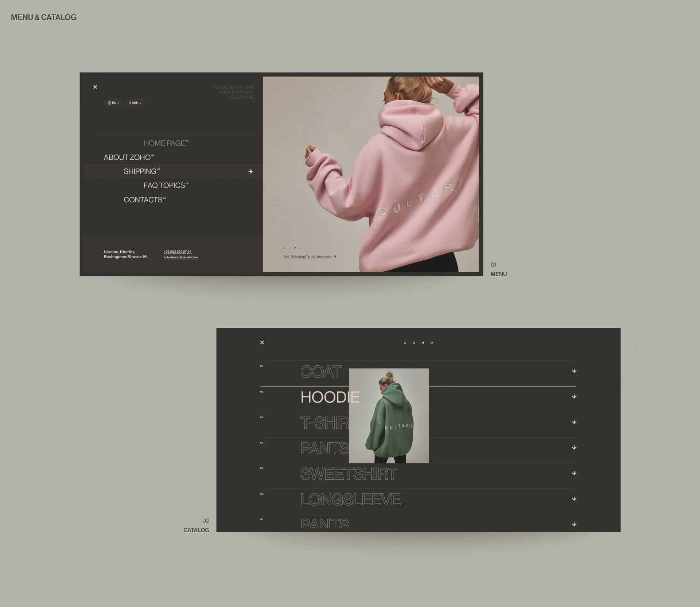Viewport: 700px width, 607px height.
Task: Click the green hoodie product image
Action: [x=389, y=416]
